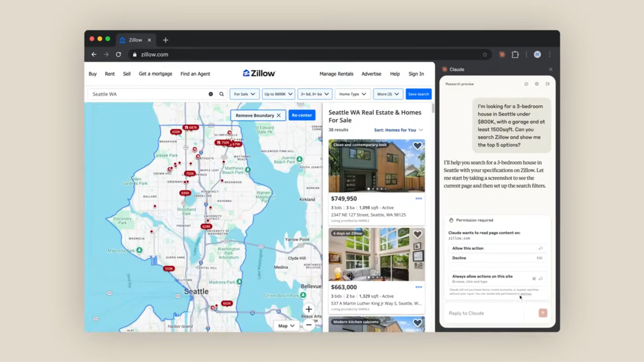Expand the More (3) filters dropdown
Image resolution: width=644 pixels, height=362 pixels.
click(x=388, y=94)
